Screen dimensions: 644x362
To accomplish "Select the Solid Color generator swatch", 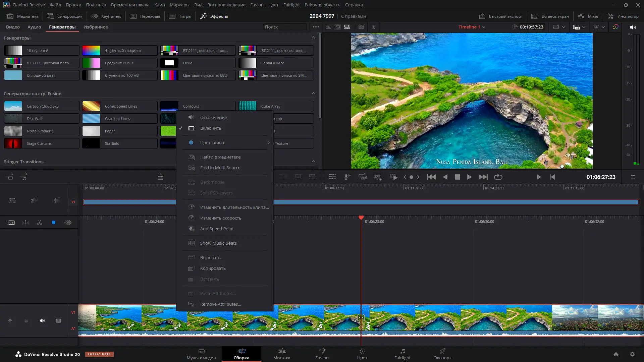I will point(13,75).
